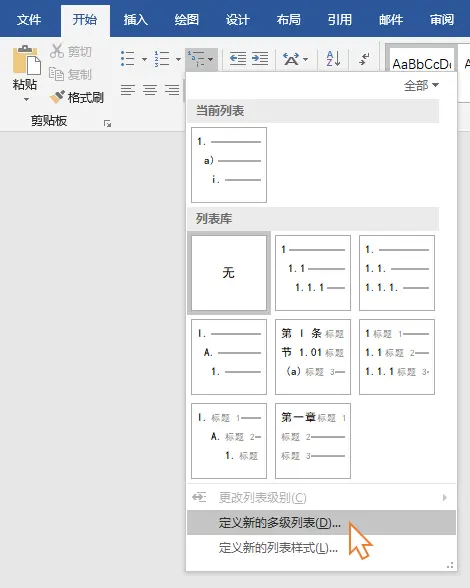The width and height of the screenshot is (470, 588).
Task: Click the A-Z sort icon
Action: point(333,59)
